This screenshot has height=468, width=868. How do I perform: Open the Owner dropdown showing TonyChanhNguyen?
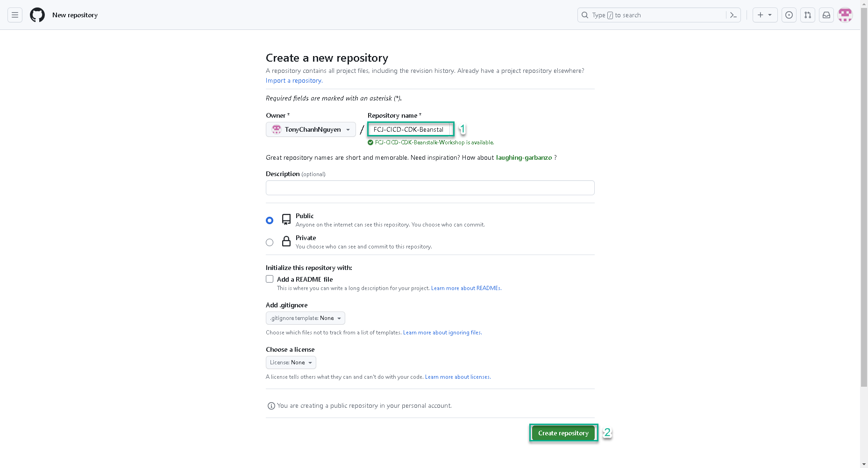(x=311, y=129)
